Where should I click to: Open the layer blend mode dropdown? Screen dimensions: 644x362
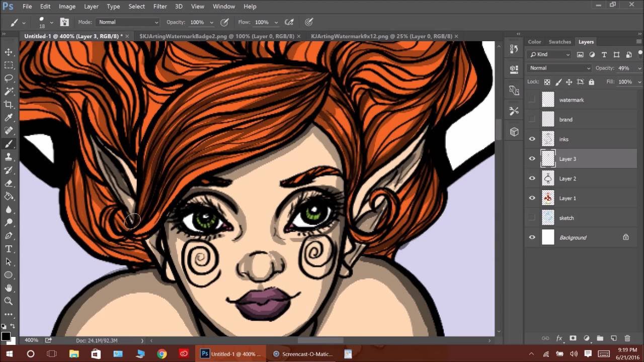559,68
